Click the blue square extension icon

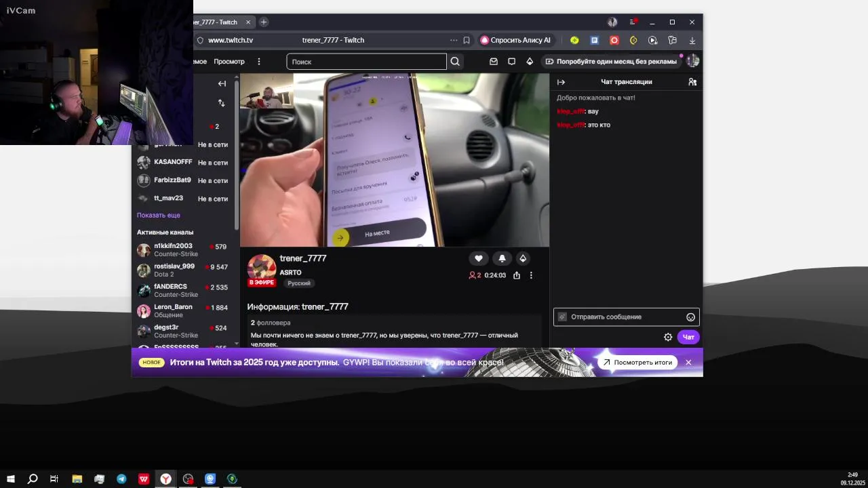[x=595, y=41]
